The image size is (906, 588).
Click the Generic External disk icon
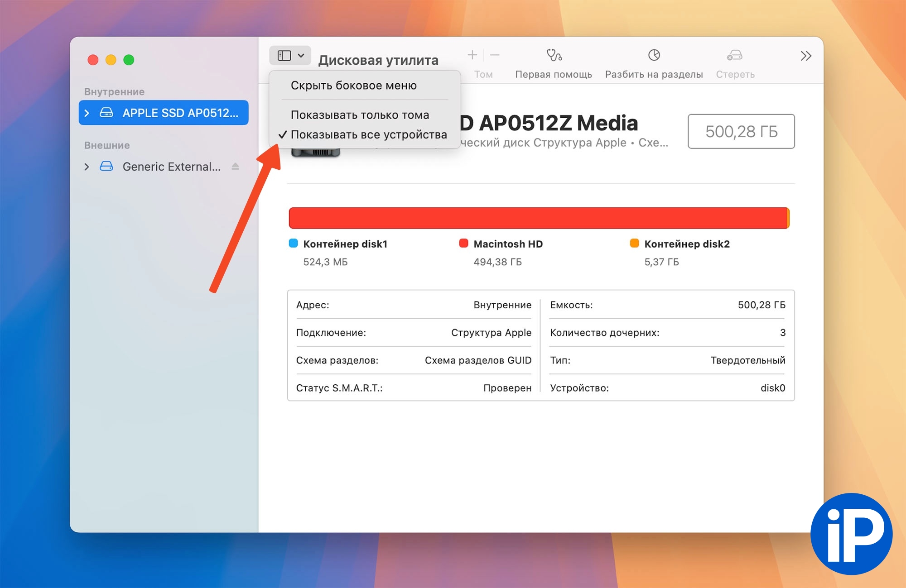(106, 167)
